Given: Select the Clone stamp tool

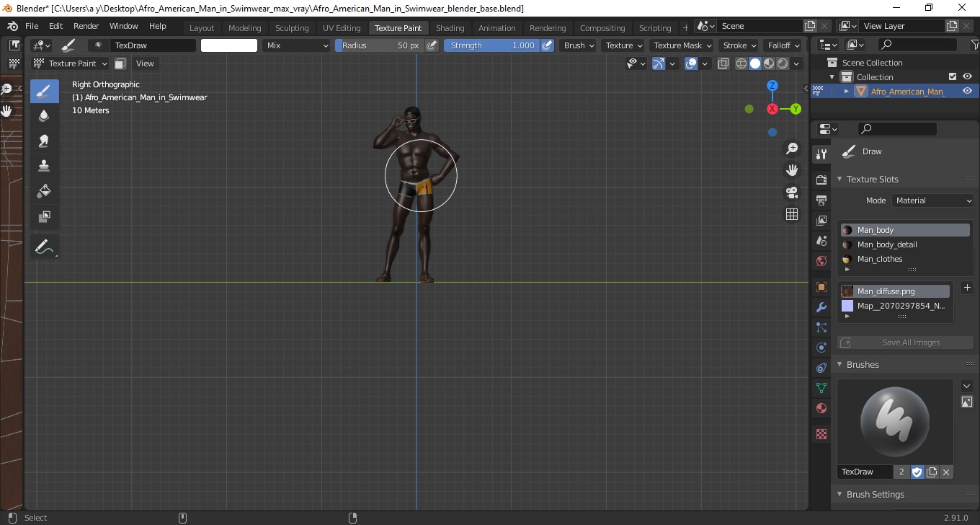Looking at the screenshot, I should 45,166.
